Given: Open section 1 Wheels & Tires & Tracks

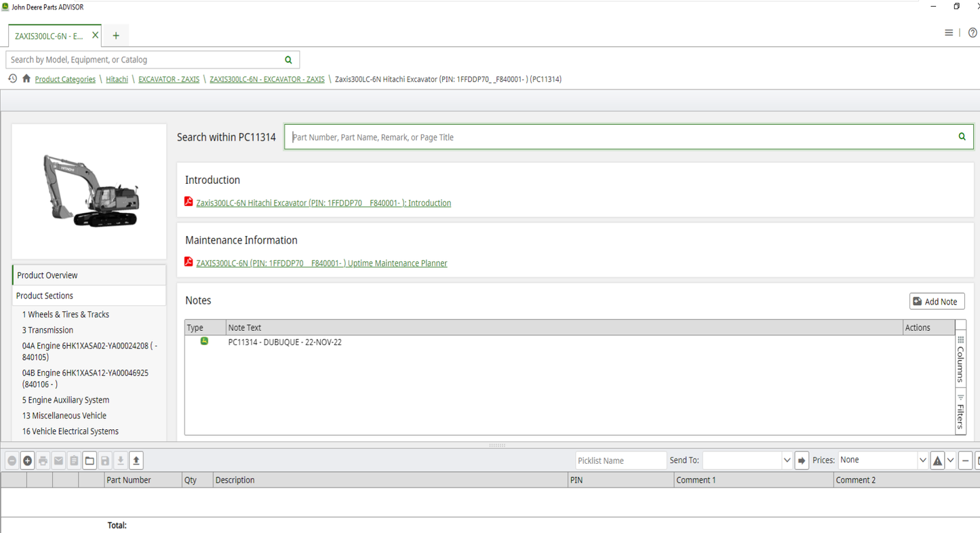Looking at the screenshot, I should click(65, 315).
